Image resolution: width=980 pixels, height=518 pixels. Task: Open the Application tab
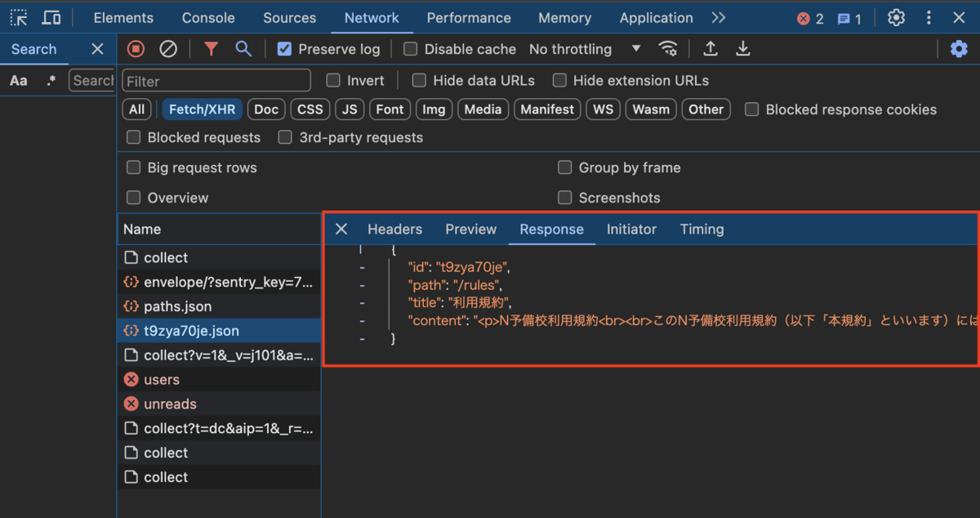coord(656,17)
